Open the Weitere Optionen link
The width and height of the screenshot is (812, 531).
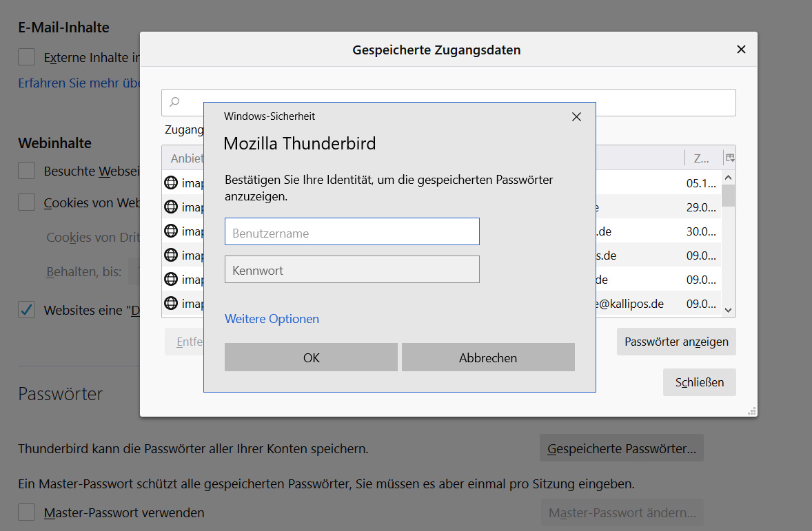point(272,319)
